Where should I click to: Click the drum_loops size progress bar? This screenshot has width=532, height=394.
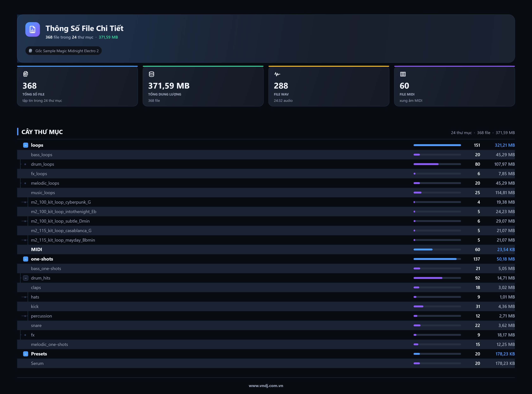tap(437, 164)
